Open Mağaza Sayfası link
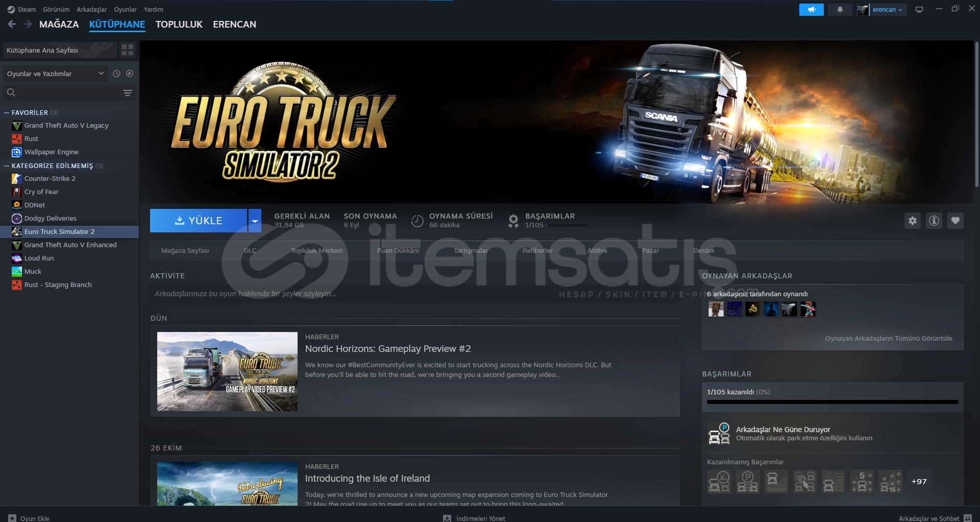The width and height of the screenshot is (980, 522). [185, 251]
